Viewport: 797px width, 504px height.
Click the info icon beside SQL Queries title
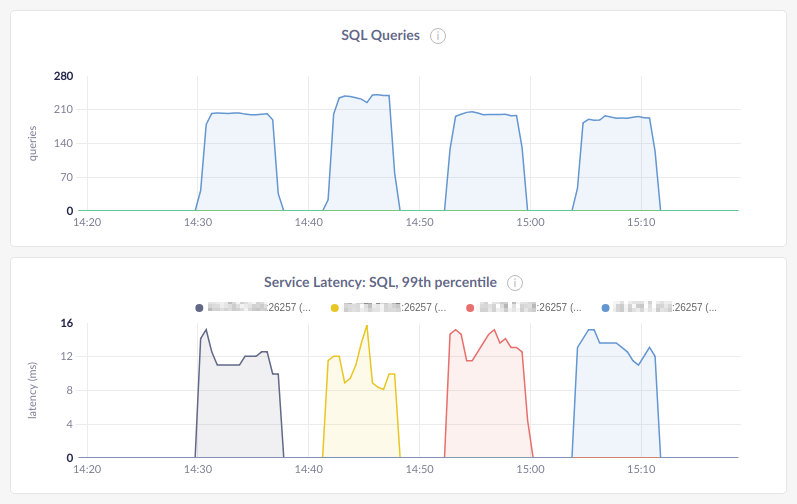click(x=438, y=36)
